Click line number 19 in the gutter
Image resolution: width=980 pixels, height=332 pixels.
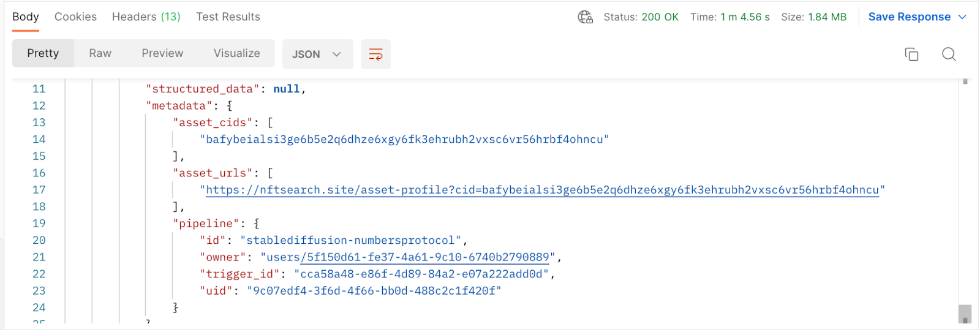(39, 224)
